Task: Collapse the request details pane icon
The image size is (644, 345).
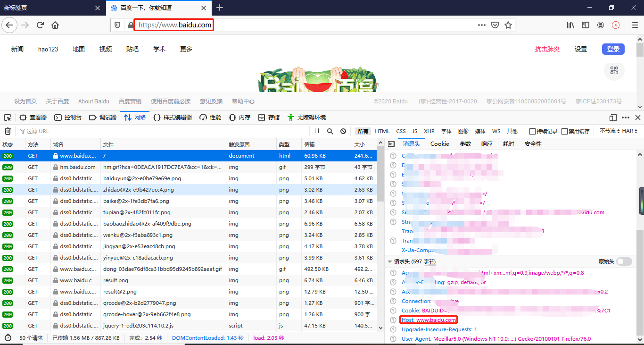Action: tap(391, 144)
